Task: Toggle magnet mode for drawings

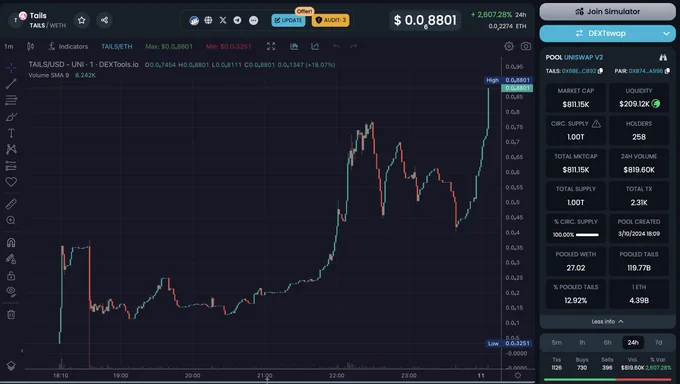Action: click(x=11, y=243)
